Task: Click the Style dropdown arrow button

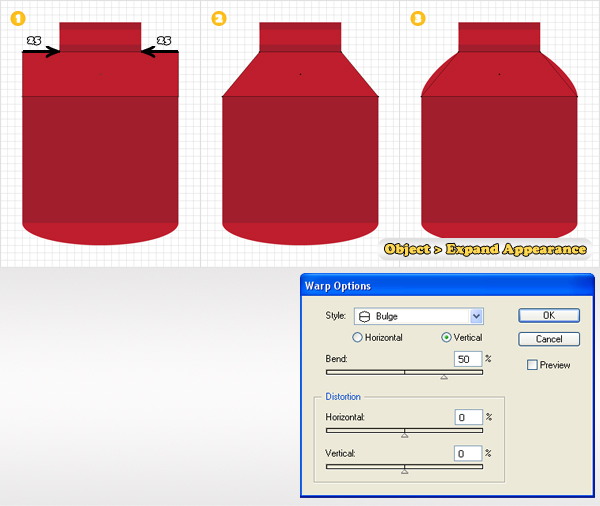Action: (476, 316)
